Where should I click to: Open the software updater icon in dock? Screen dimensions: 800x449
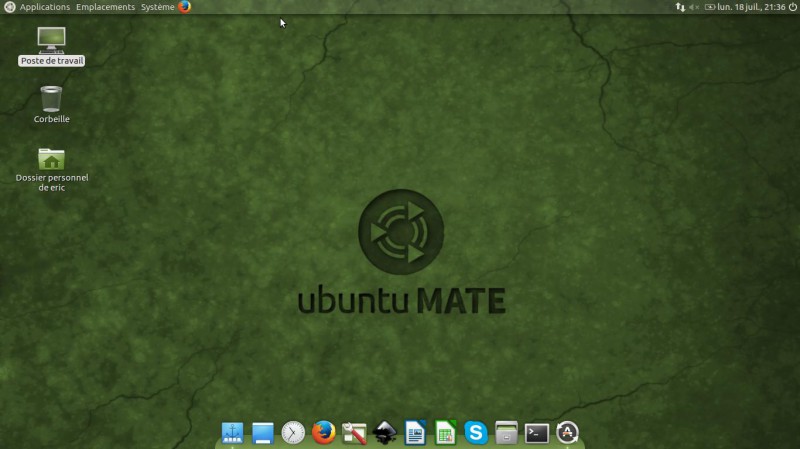click(x=567, y=433)
